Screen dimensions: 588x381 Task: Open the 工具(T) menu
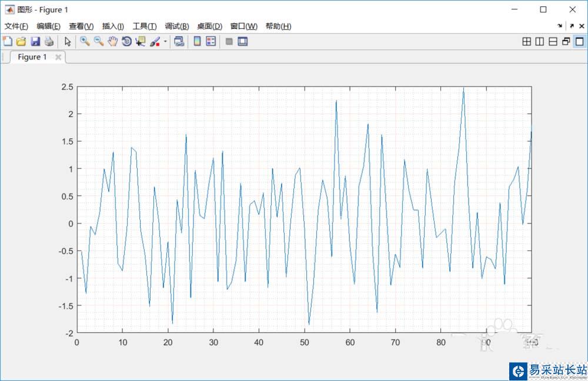tap(145, 26)
